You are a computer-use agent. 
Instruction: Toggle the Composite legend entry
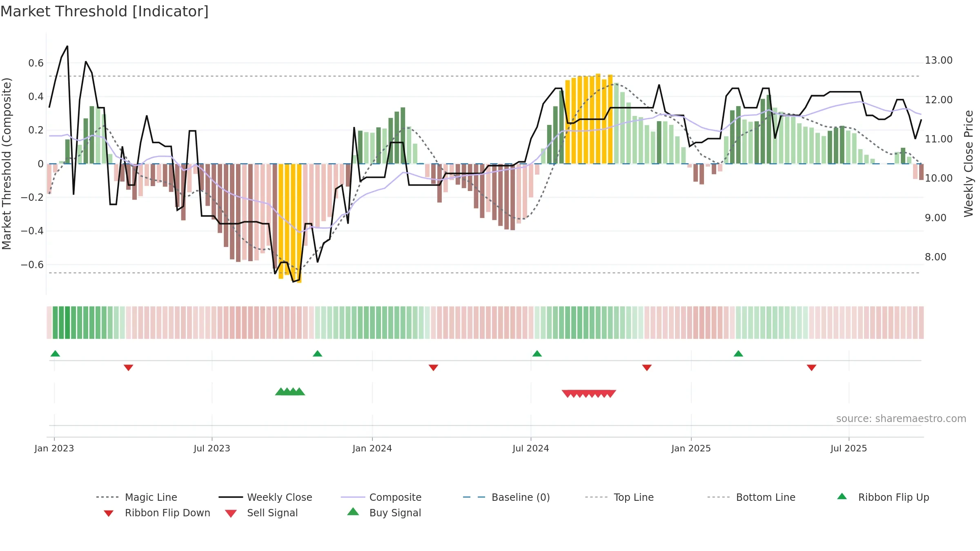pos(381,497)
